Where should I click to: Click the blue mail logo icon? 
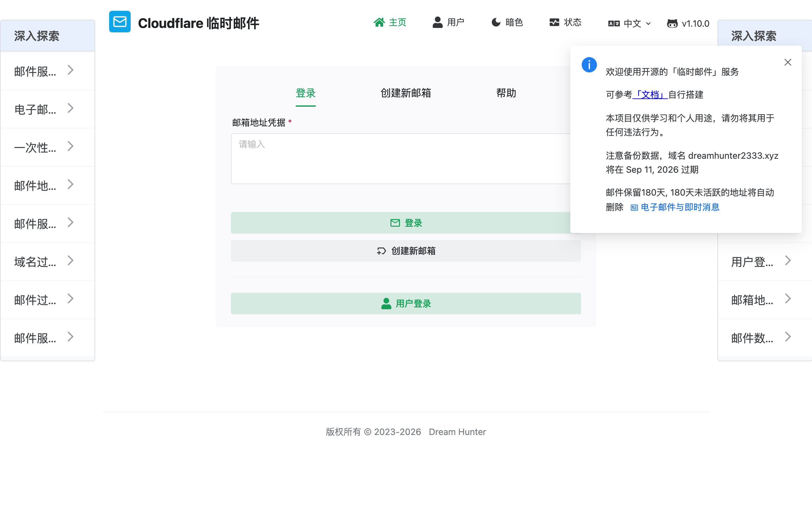point(120,22)
